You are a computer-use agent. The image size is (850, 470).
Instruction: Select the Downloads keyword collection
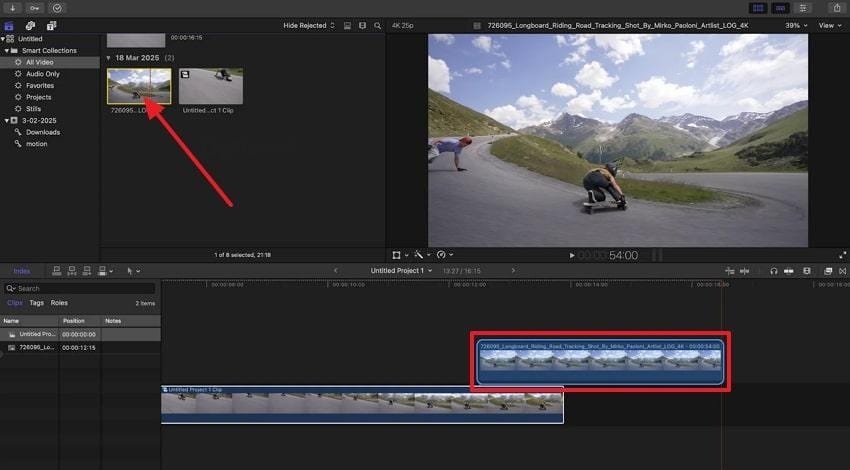click(x=43, y=132)
